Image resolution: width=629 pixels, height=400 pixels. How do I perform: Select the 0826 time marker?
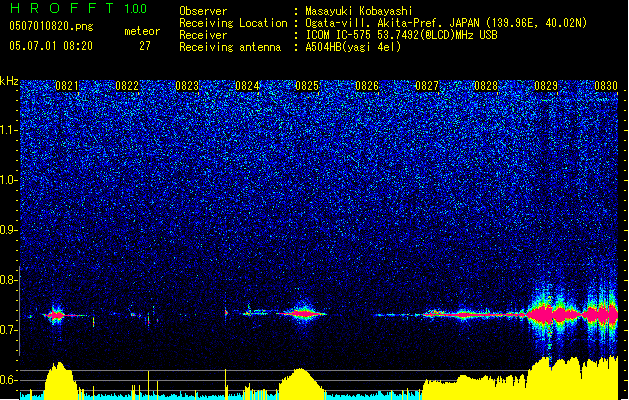(367, 86)
